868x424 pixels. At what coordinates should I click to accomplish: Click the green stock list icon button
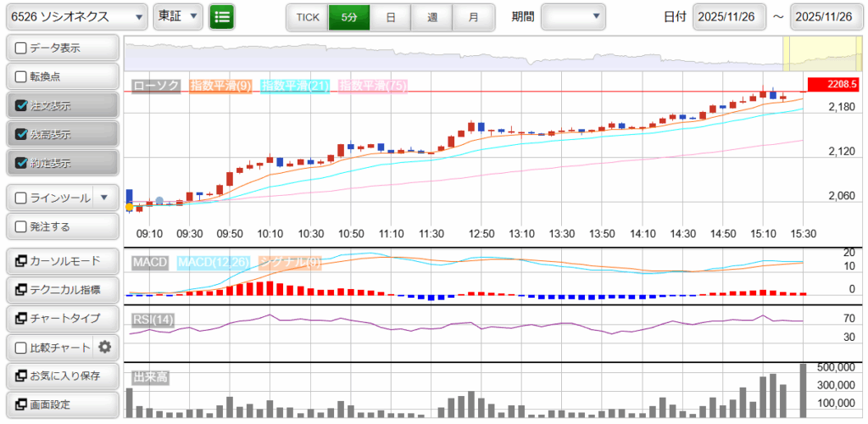[x=222, y=16]
